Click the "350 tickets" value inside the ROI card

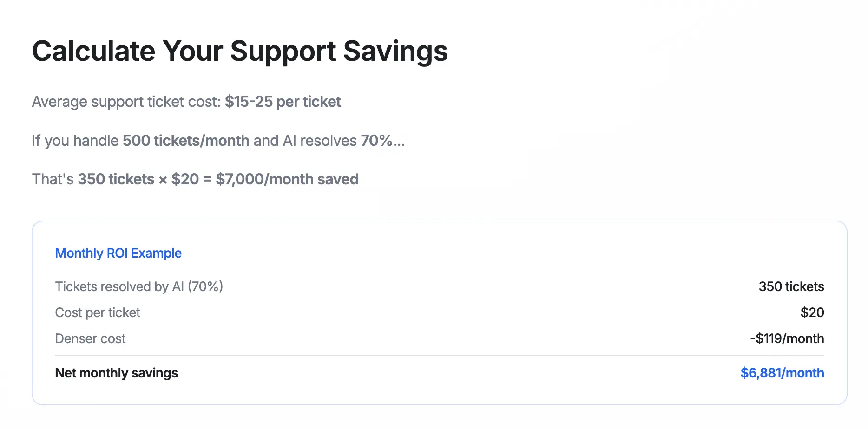tap(791, 286)
